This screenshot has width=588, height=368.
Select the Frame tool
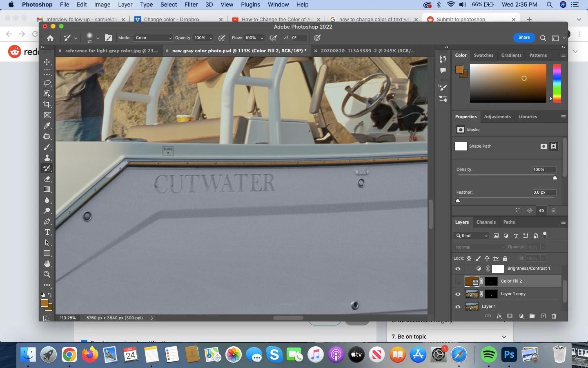pyautogui.click(x=47, y=115)
